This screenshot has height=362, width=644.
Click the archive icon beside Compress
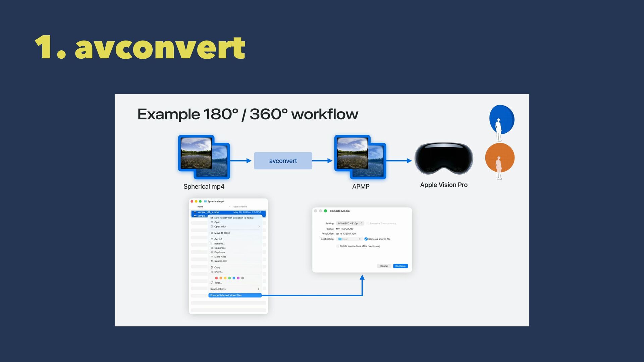click(212, 248)
